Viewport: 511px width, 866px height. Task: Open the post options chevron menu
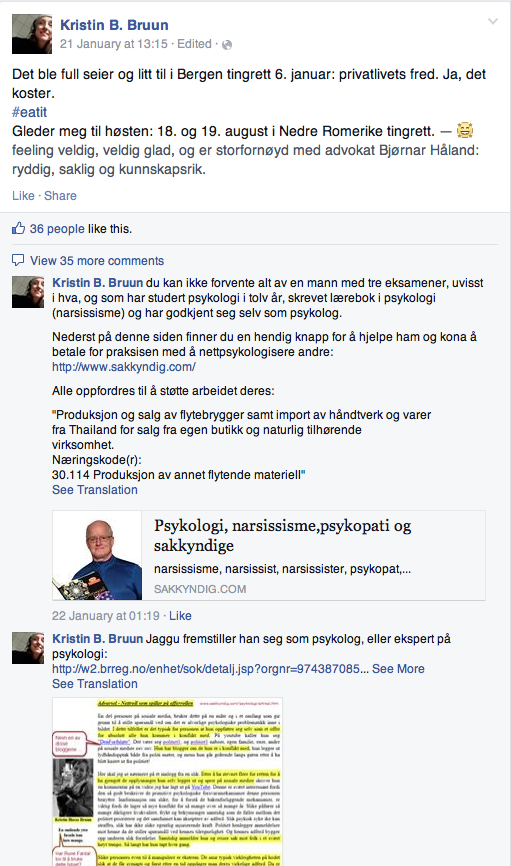click(x=493, y=22)
